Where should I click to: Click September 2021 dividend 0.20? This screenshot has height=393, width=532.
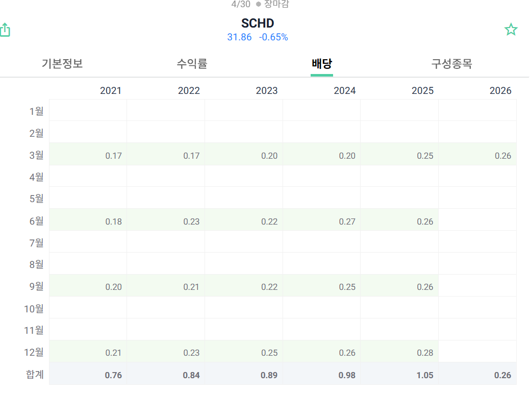(x=113, y=287)
